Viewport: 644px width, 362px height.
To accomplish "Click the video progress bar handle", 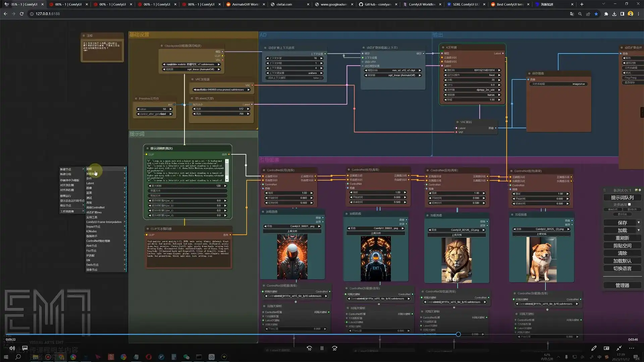I will coord(458,334).
